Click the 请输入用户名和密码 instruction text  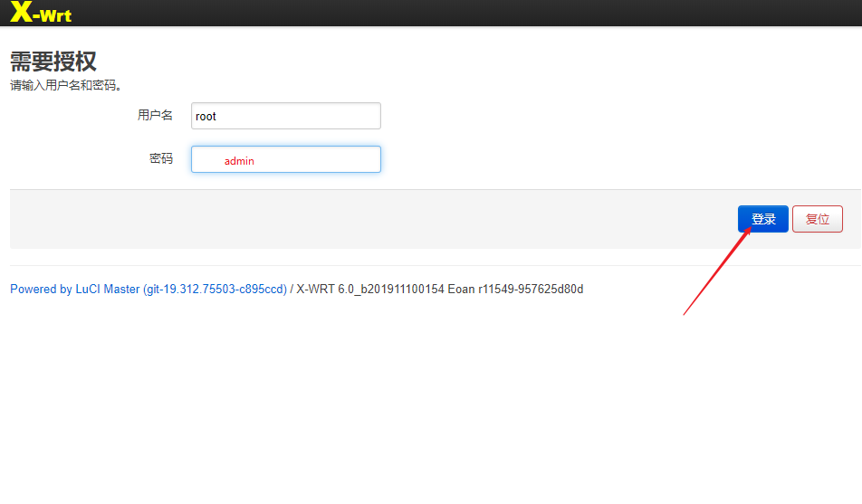(x=65, y=85)
